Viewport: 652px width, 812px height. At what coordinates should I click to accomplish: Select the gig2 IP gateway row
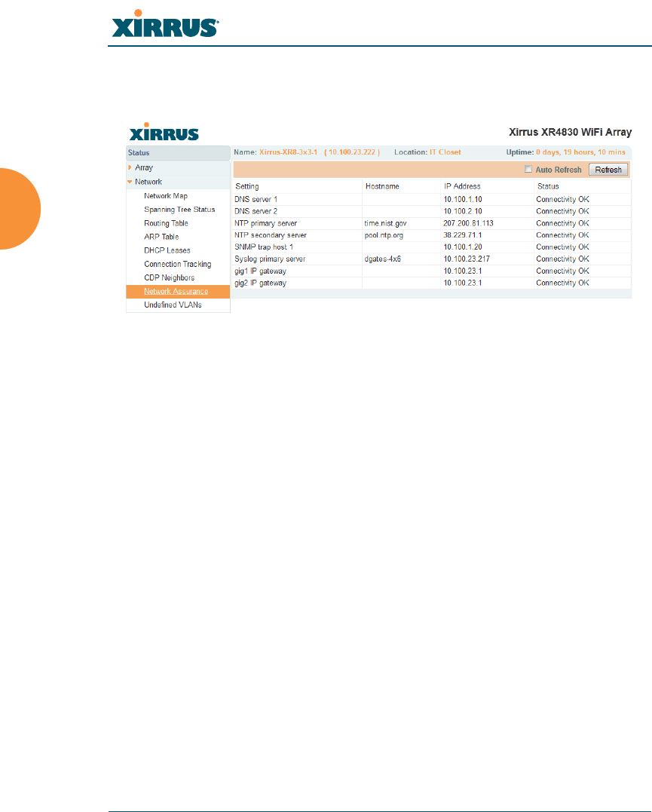click(431, 283)
